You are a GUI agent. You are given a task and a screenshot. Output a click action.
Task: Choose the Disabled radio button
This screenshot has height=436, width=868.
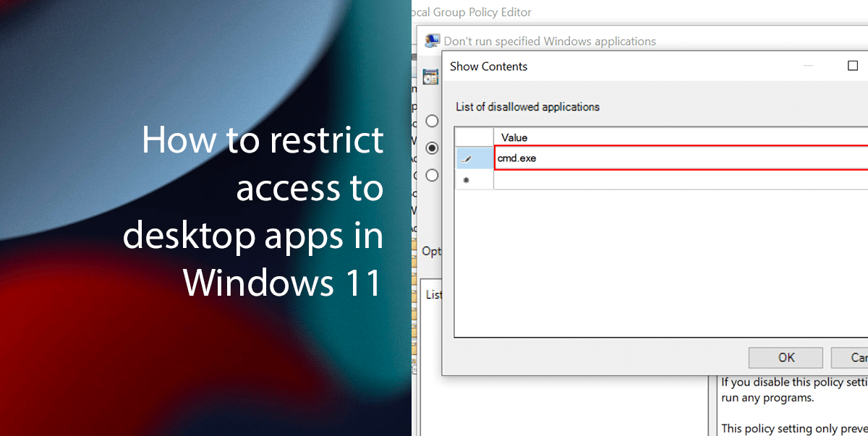pos(432,175)
